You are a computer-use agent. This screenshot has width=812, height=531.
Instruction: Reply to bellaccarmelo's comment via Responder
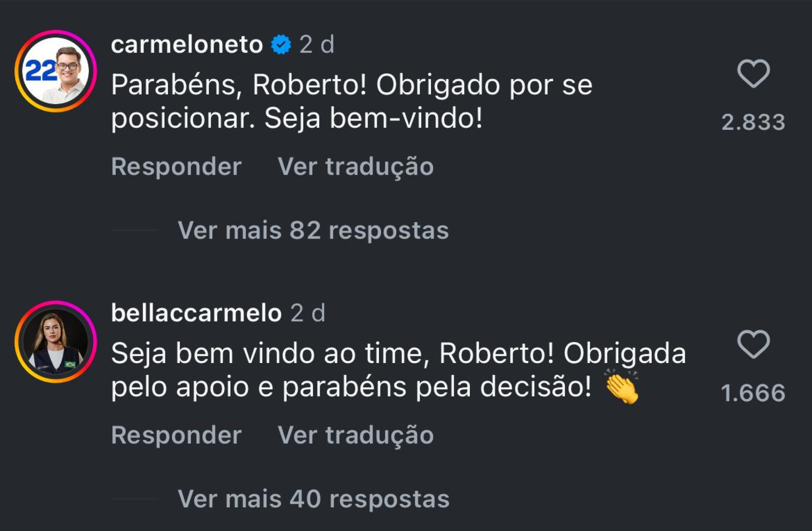click(176, 435)
